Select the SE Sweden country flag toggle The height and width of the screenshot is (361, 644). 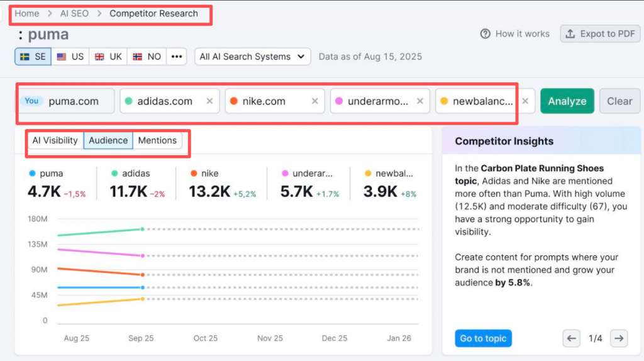(33, 57)
